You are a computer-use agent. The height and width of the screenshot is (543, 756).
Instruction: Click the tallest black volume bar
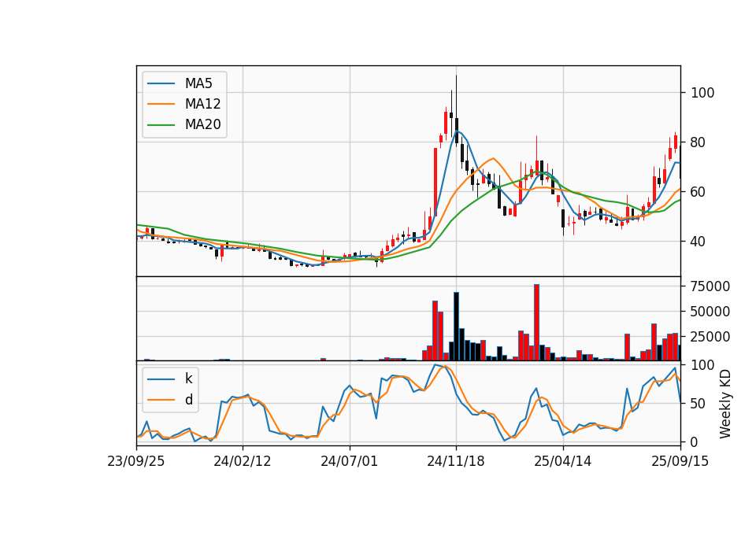(456, 326)
